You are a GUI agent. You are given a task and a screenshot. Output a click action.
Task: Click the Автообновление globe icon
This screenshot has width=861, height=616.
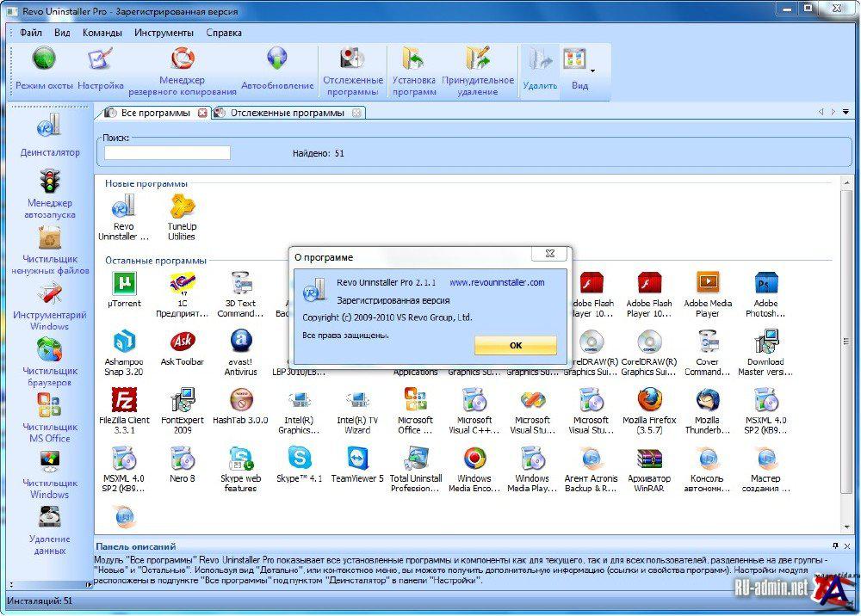pyautogui.click(x=277, y=59)
